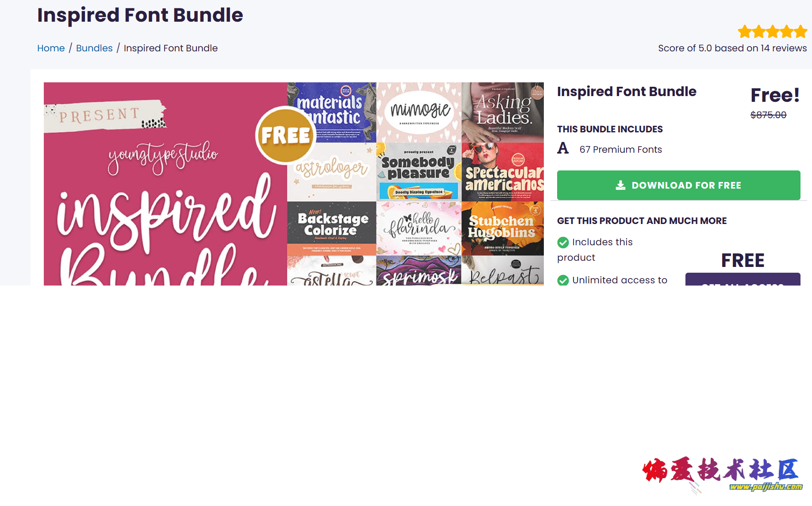Screen dimensions: 812x506
Task: Select the Spectacular Americanos font preview
Action: 503,172
